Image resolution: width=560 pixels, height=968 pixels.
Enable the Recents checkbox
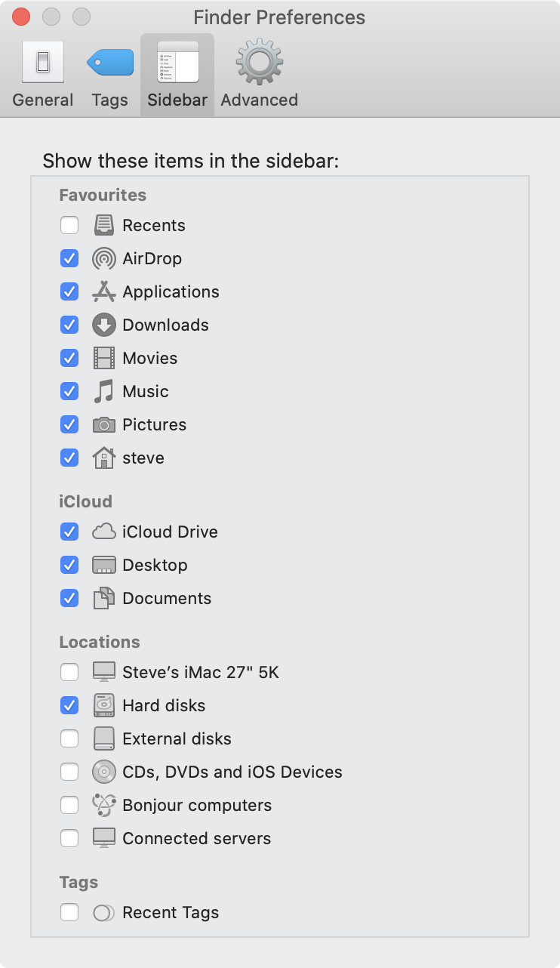point(69,226)
